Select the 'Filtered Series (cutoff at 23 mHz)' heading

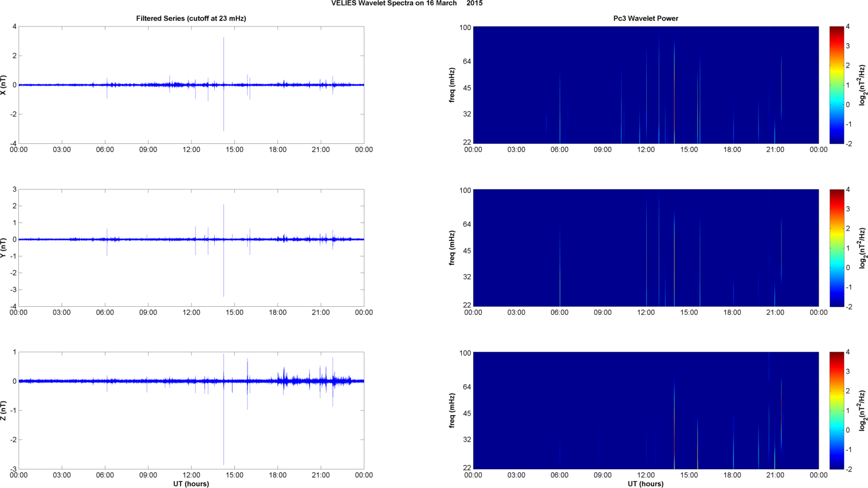click(191, 18)
